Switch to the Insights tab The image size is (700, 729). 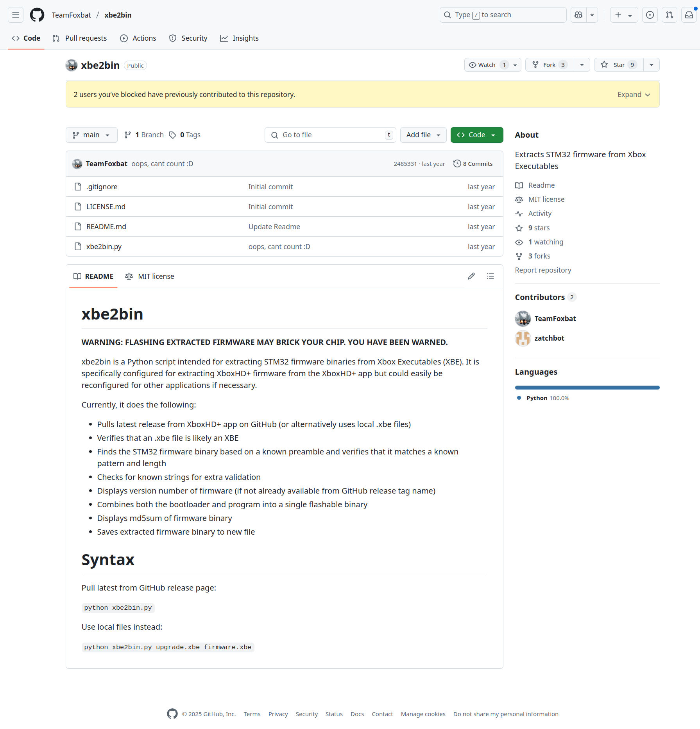click(x=239, y=38)
